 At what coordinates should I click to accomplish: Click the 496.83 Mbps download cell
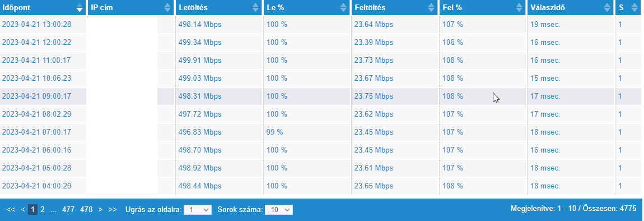[x=200, y=132]
